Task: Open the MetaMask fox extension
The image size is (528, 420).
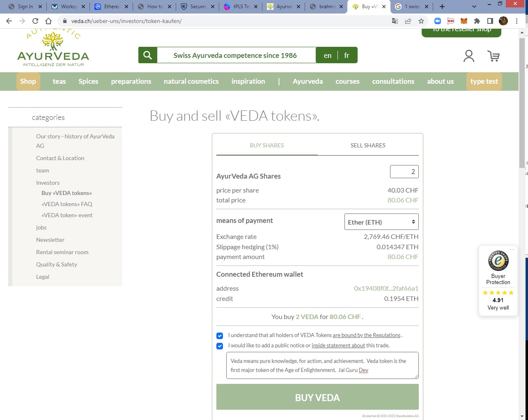Action: (x=464, y=21)
